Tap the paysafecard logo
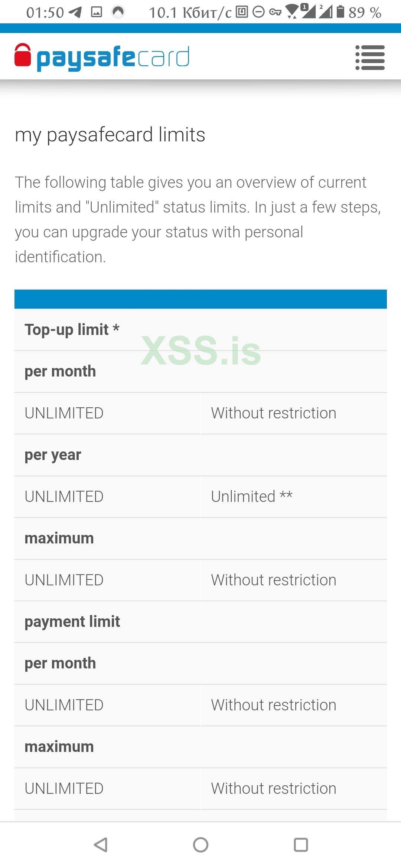 pos(102,57)
